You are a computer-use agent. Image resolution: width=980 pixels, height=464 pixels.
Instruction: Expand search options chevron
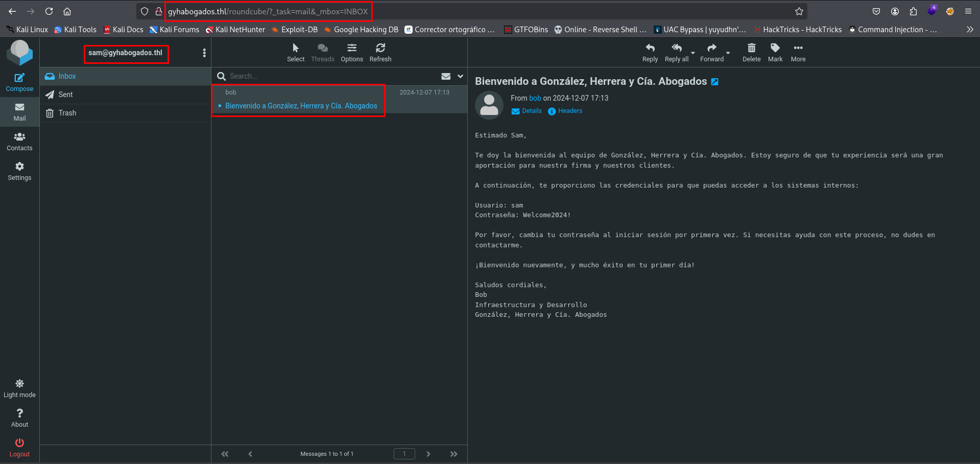460,76
